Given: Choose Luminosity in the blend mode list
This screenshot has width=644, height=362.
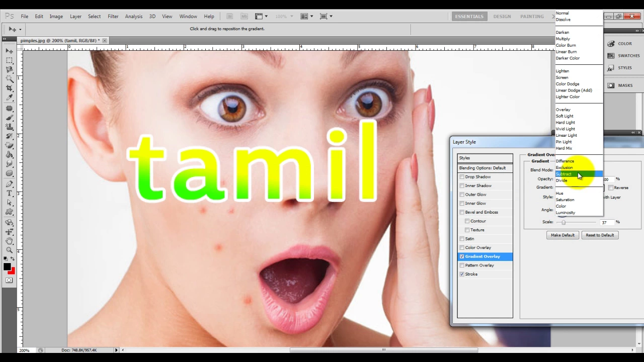Looking at the screenshot, I should coord(579,213).
